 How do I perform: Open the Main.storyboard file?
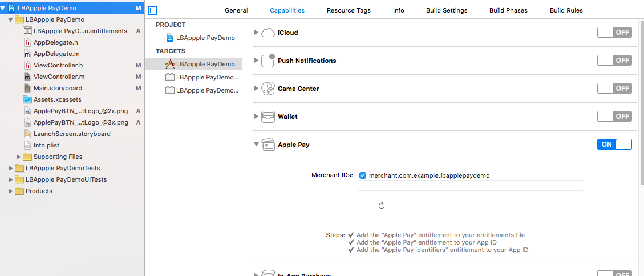click(x=58, y=88)
